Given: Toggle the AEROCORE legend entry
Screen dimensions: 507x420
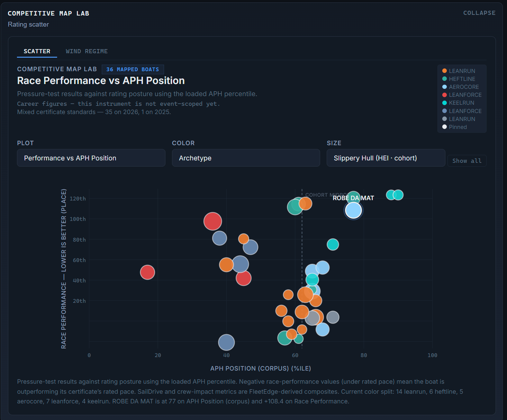Looking at the screenshot, I should click(461, 87).
